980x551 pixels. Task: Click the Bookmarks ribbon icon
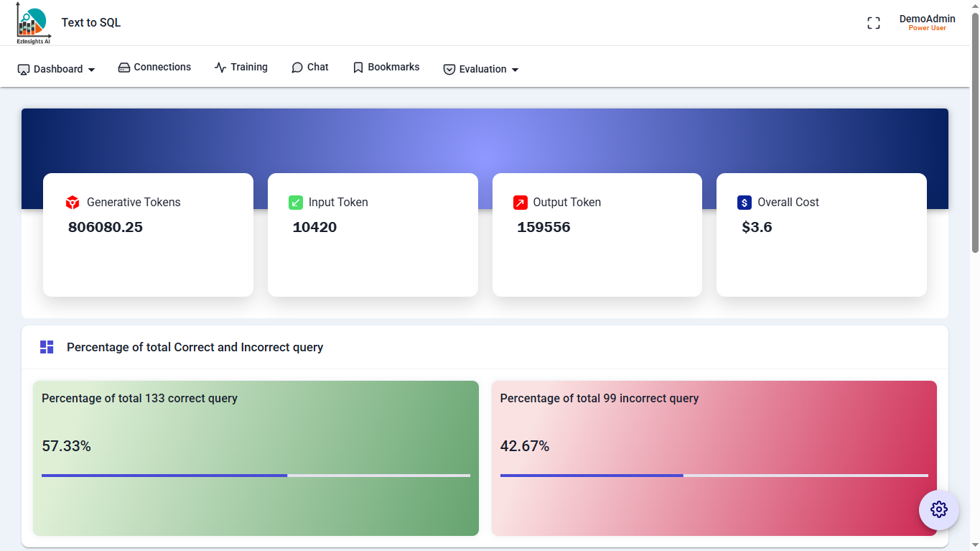358,68
